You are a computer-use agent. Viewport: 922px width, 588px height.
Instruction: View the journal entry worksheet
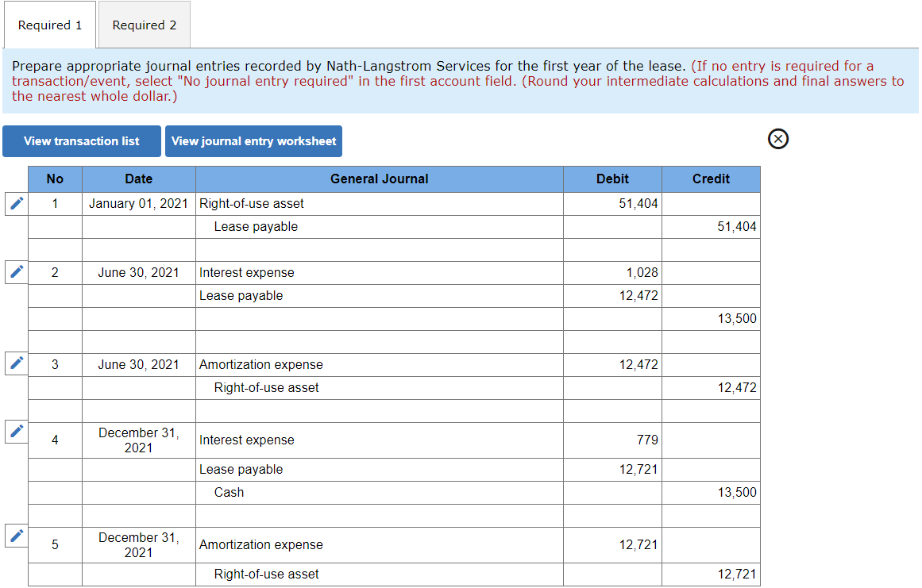(253, 141)
